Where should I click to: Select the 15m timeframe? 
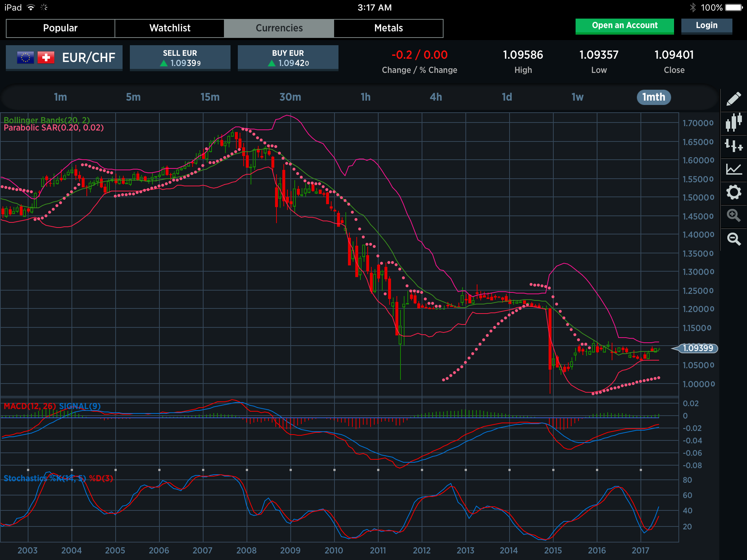210,97
